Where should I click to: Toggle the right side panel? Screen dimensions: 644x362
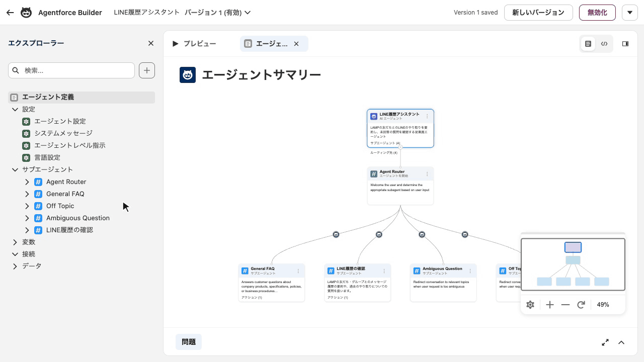(x=625, y=44)
